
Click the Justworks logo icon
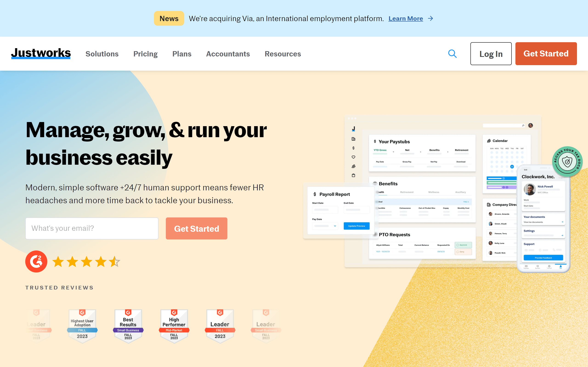click(x=42, y=54)
